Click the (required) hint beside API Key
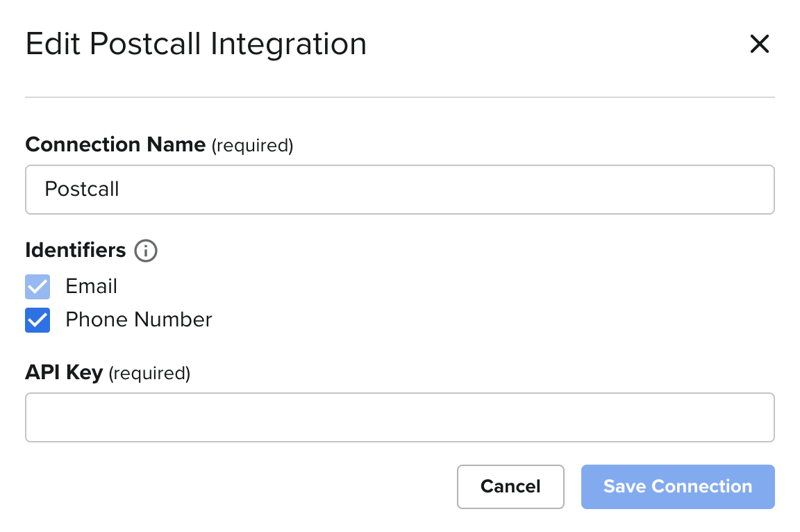 pos(149,373)
